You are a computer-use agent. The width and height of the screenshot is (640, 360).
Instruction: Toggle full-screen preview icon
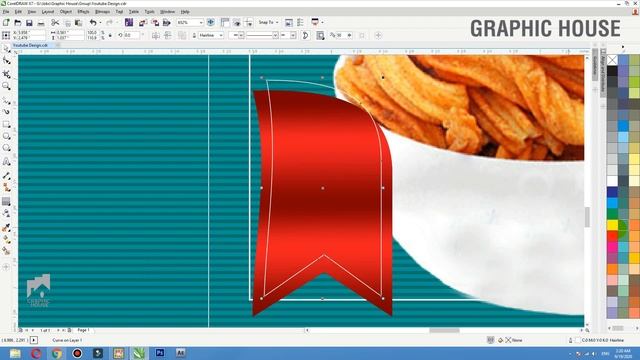[211, 22]
